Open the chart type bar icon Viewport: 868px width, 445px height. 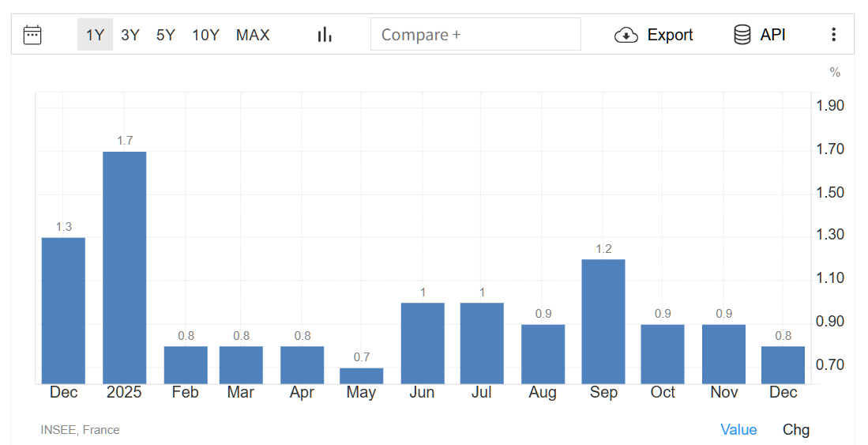click(325, 35)
